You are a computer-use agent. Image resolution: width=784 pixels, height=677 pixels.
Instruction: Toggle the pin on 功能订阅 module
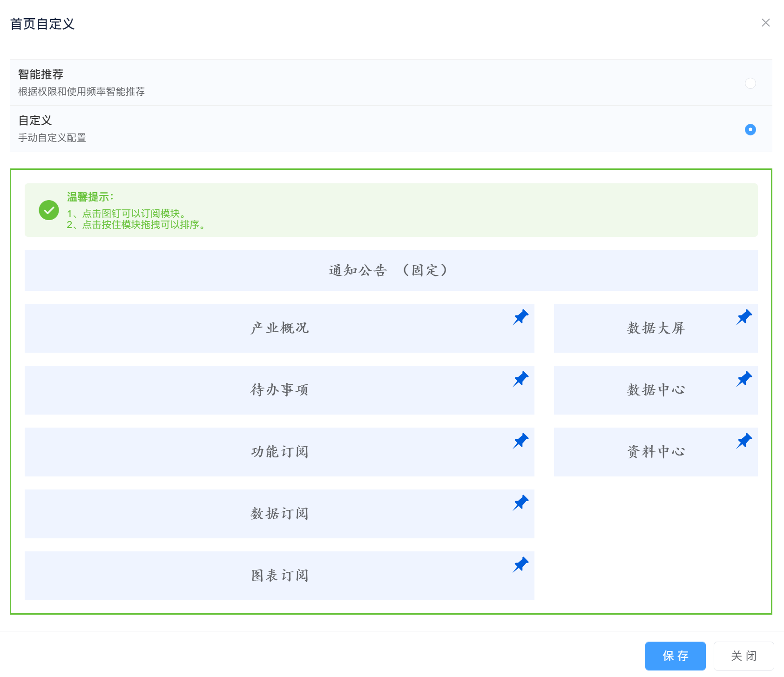pos(520,441)
